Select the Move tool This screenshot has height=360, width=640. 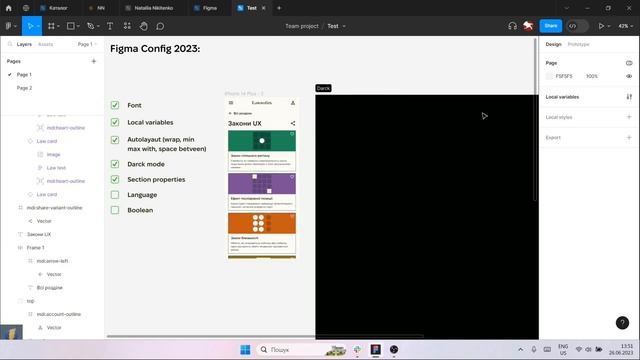coord(30,26)
